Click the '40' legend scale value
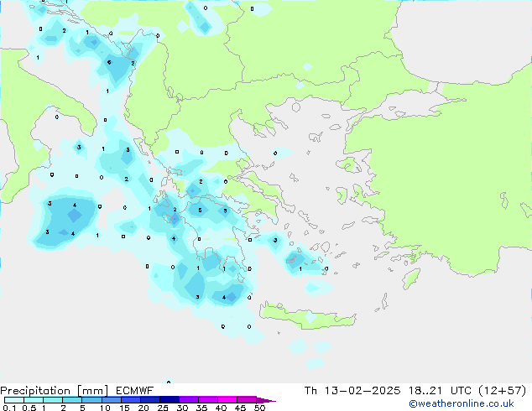The image size is (532, 411). point(221,408)
